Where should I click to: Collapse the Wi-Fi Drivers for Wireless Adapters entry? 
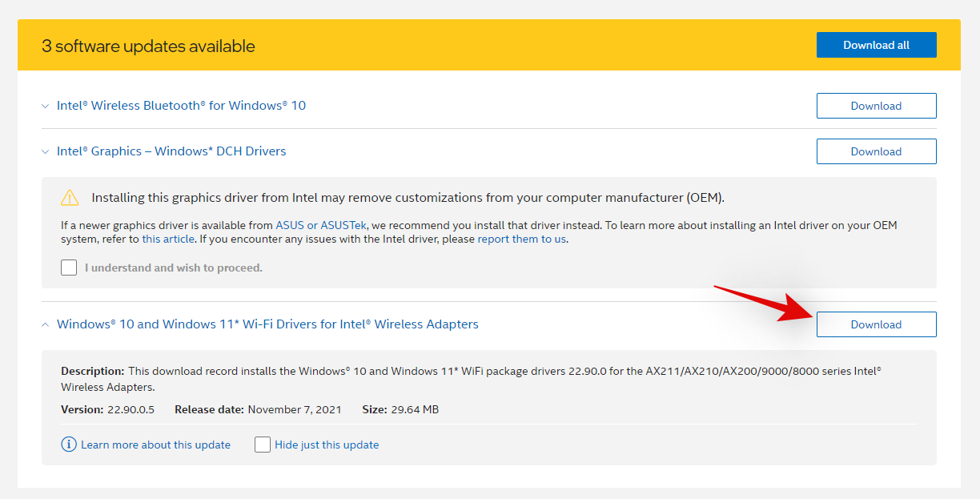pyautogui.click(x=46, y=324)
